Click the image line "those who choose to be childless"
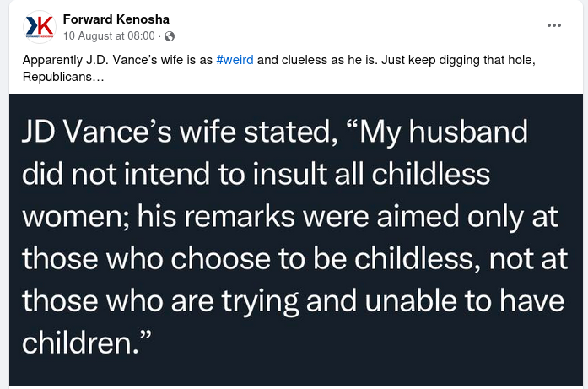The image size is (588, 389). point(253,257)
